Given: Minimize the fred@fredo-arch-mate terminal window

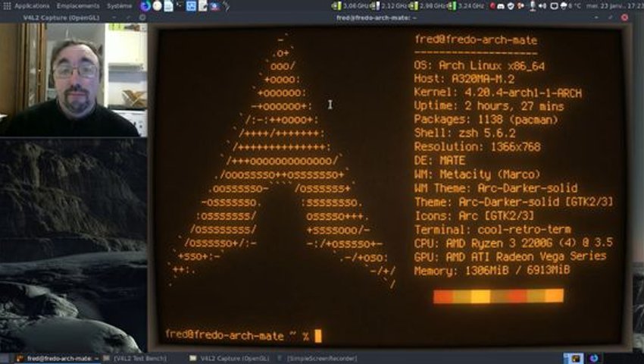Looking at the screenshot, I should coord(596,17).
